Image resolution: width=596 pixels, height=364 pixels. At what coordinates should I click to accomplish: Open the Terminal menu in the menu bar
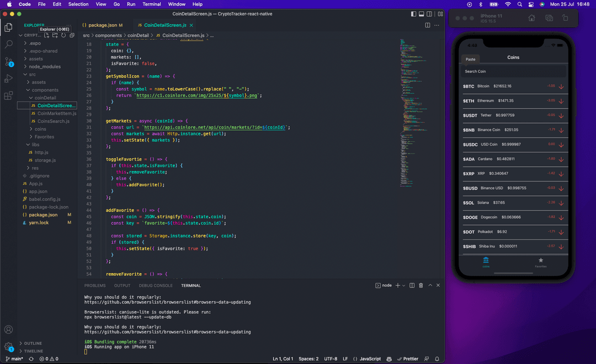click(x=151, y=4)
